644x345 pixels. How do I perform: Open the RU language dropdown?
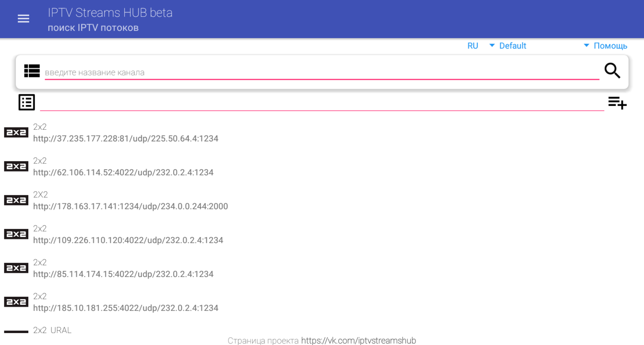pos(481,46)
